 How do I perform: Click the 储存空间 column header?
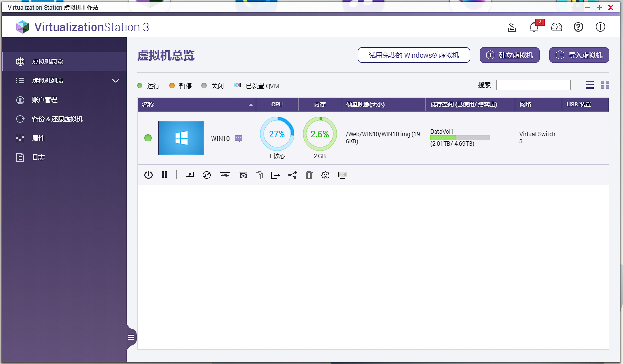[470, 105]
